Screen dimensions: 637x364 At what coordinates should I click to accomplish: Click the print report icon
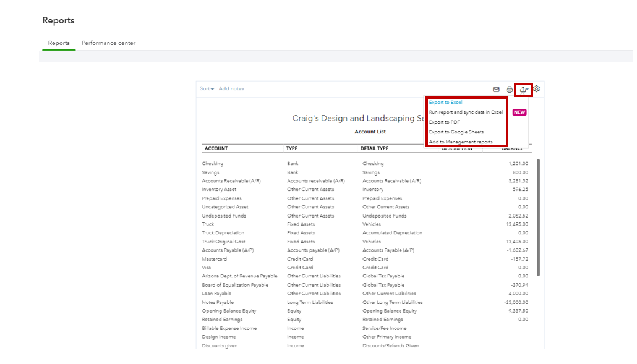point(510,89)
